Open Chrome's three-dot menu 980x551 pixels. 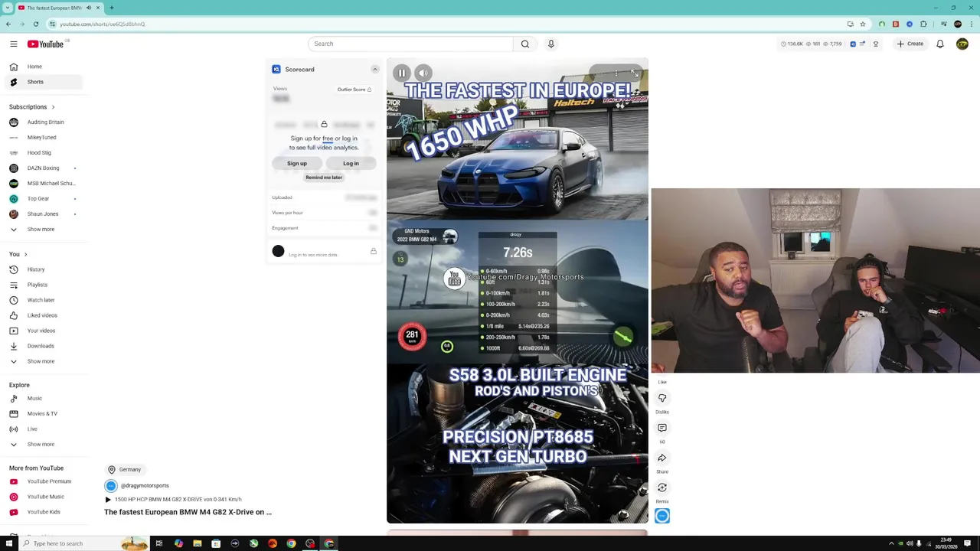(970, 24)
